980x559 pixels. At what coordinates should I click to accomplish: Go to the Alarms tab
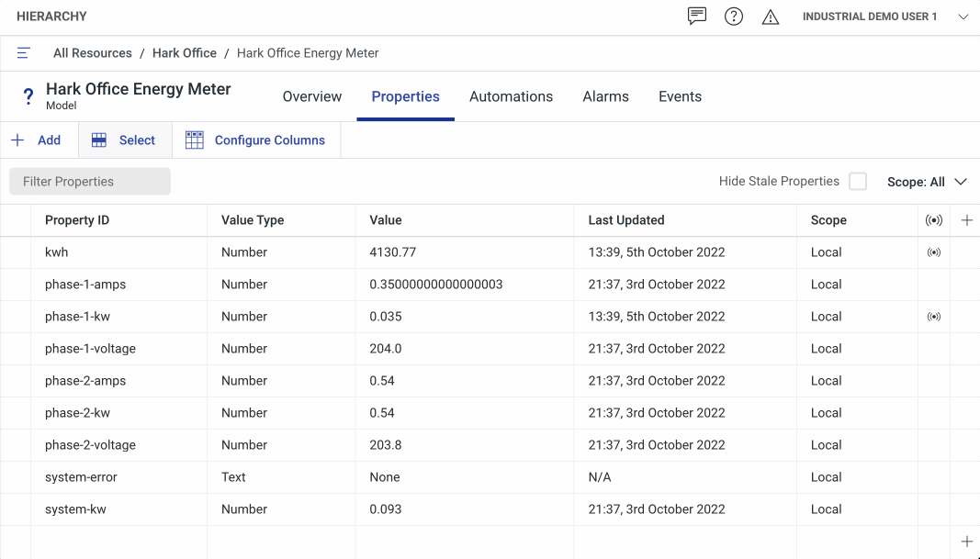605,96
